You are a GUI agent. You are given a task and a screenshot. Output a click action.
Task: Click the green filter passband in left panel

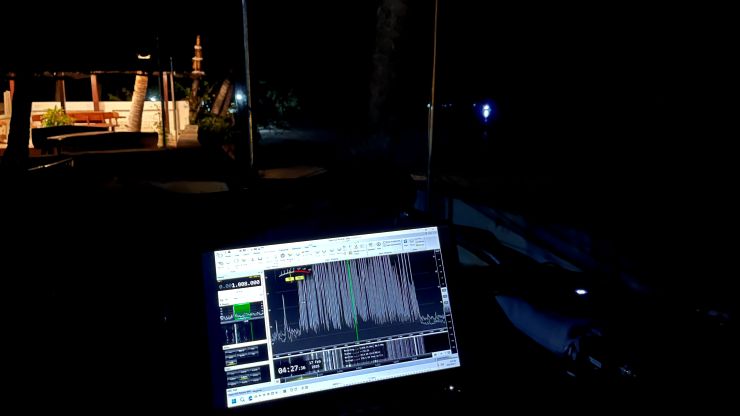point(241,310)
